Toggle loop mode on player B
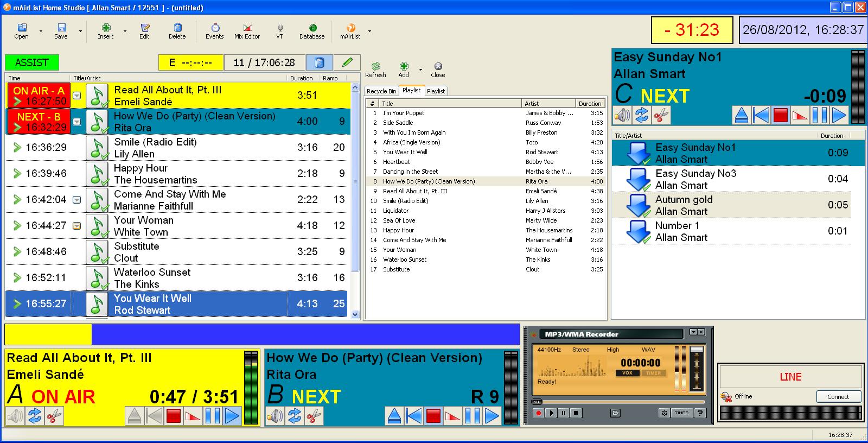This screenshot has height=443, width=868. 295,416
